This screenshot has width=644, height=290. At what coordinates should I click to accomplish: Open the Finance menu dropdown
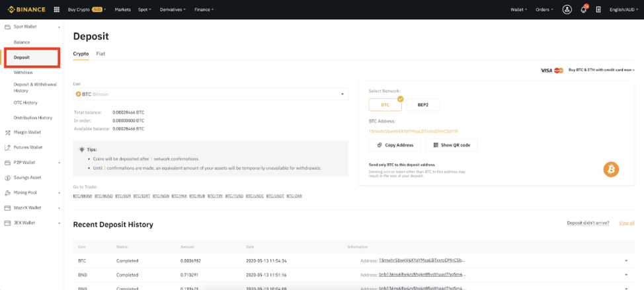tap(204, 9)
